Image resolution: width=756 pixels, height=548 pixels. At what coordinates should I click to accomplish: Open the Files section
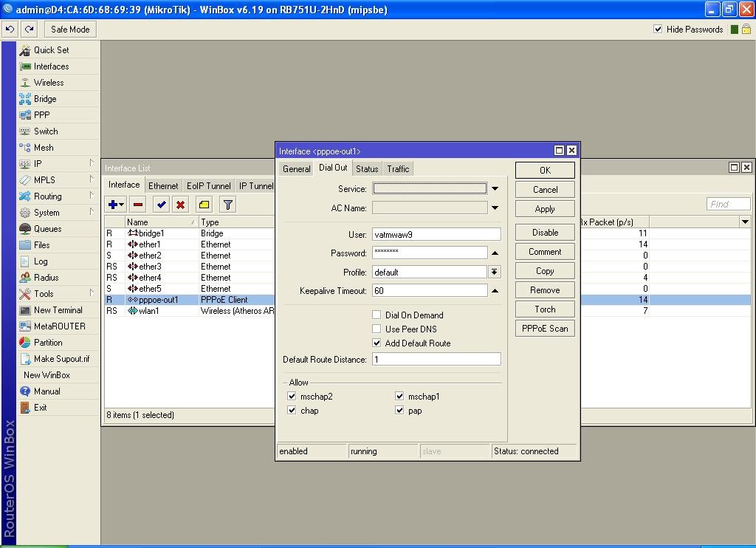[x=41, y=245]
